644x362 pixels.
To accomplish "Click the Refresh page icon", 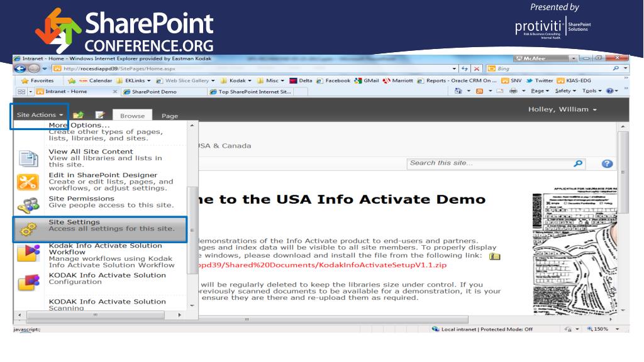I will [465, 69].
